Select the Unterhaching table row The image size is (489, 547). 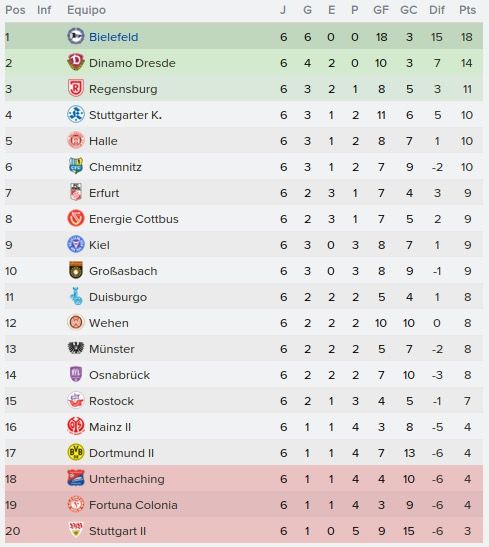244,479
